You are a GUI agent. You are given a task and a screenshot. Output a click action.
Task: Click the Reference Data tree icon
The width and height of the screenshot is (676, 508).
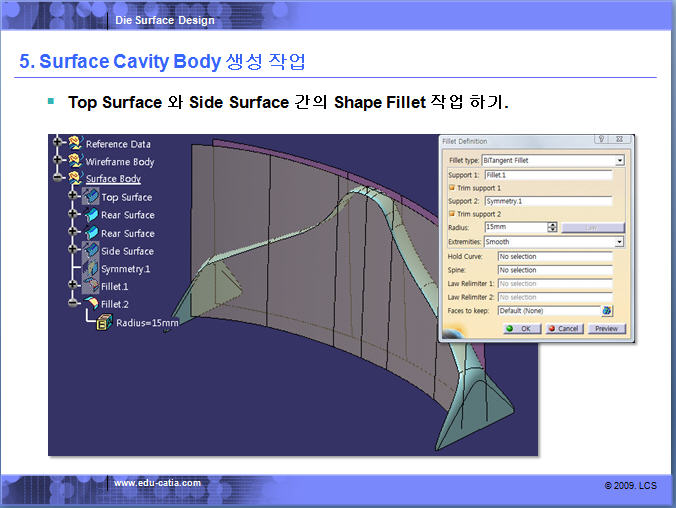[75, 144]
